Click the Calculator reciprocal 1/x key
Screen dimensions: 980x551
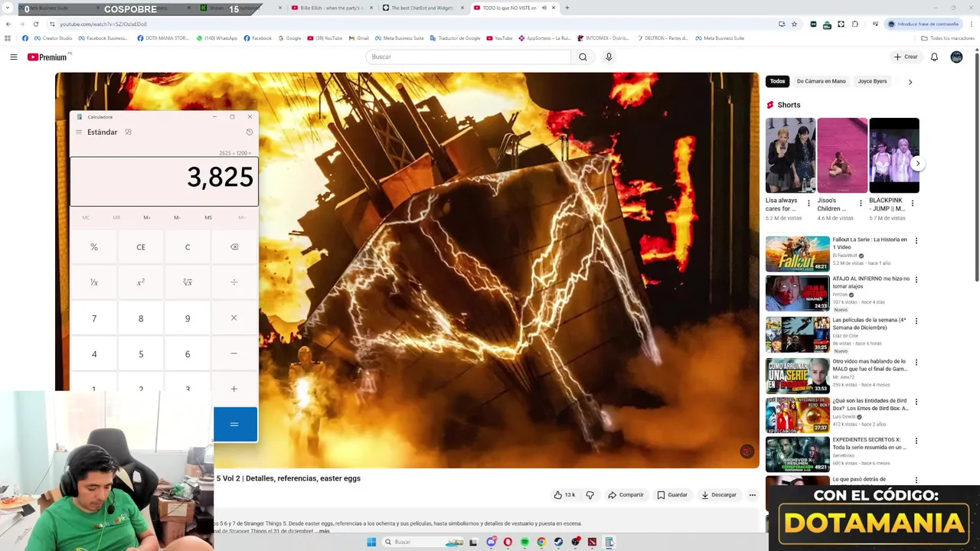(x=94, y=282)
